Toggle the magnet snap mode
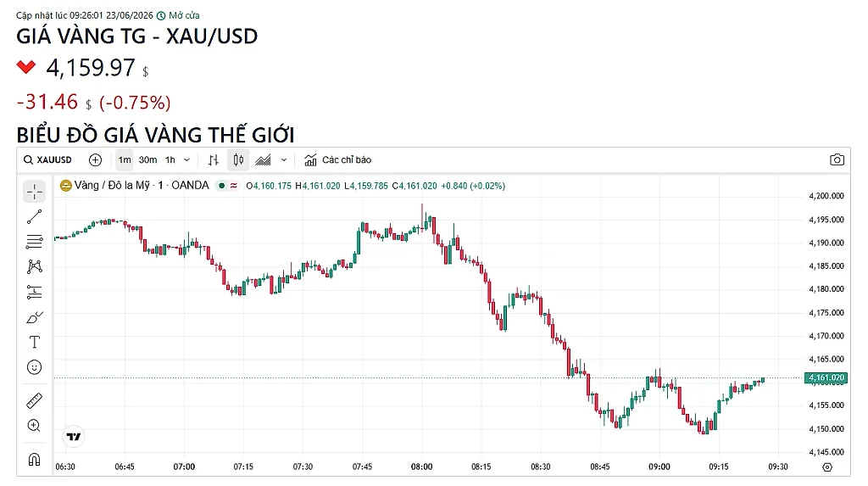Viewport: 868px width, 486px height. click(34, 459)
